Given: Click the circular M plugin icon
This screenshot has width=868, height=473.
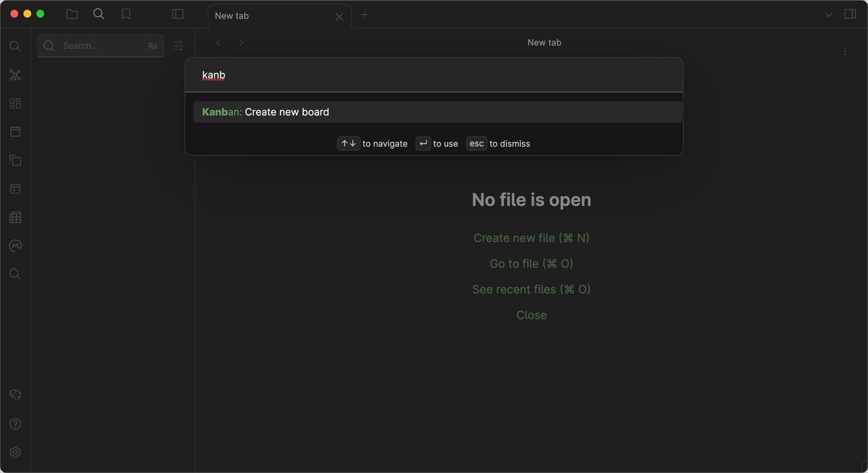Looking at the screenshot, I should [15, 246].
